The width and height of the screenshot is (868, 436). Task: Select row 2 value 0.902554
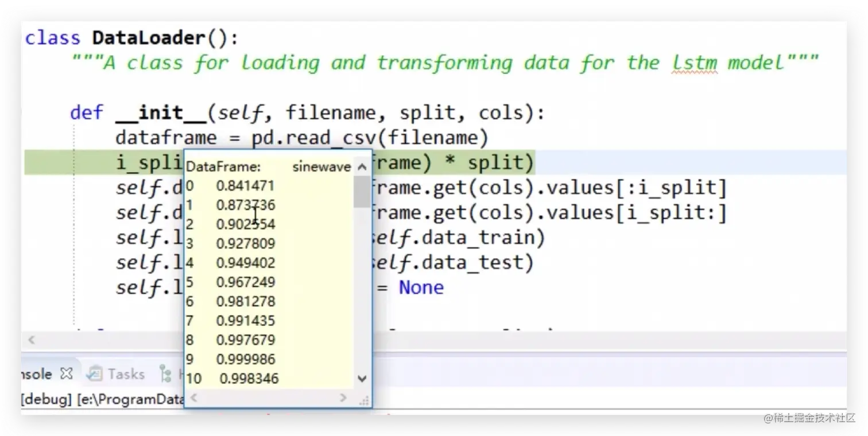coord(245,224)
